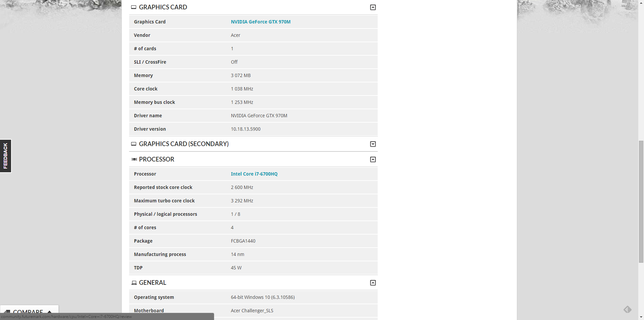Select the driver version 10.18.13.5900
The image size is (644, 320).
(246, 129)
